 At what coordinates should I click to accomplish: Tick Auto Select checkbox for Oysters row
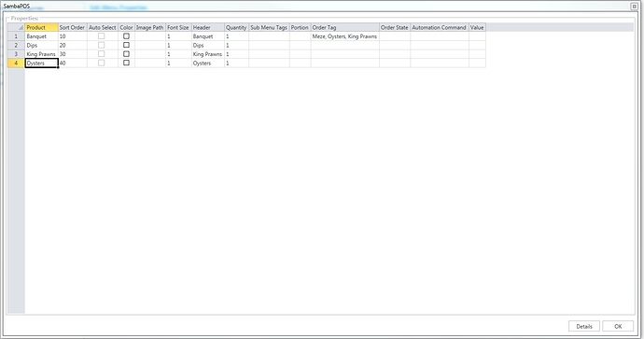click(102, 63)
